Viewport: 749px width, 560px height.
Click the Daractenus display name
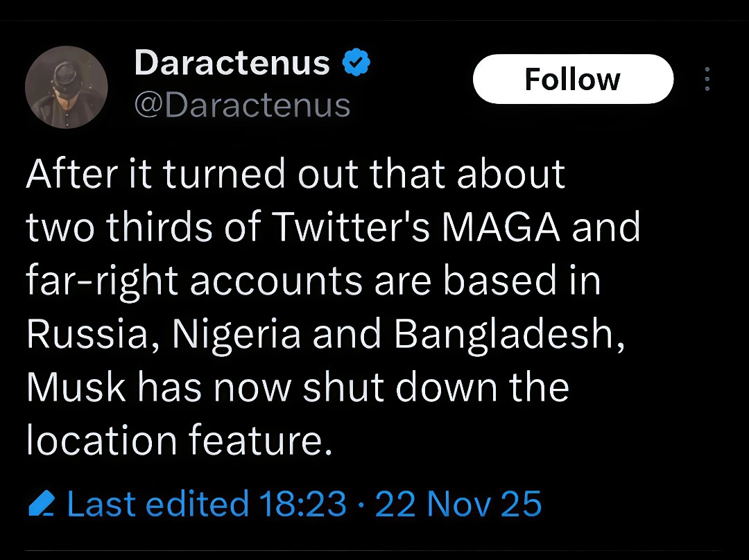(232, 64)
